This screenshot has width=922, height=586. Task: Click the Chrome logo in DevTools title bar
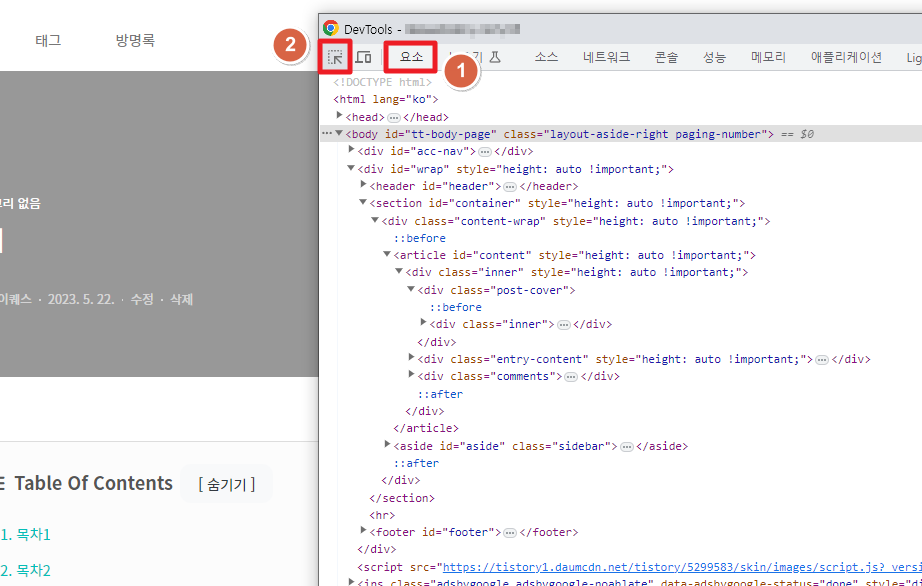tap(330, 28)
